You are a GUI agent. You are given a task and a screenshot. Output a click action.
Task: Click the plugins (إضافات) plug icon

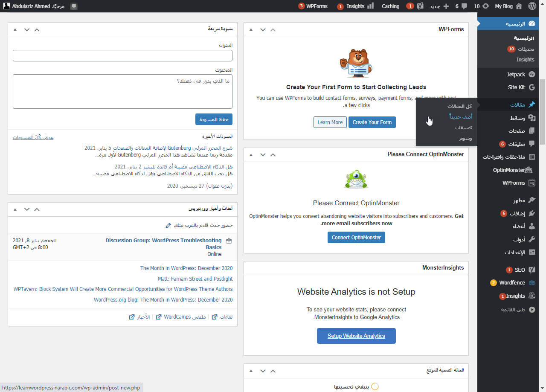click(x=531, y=213)
